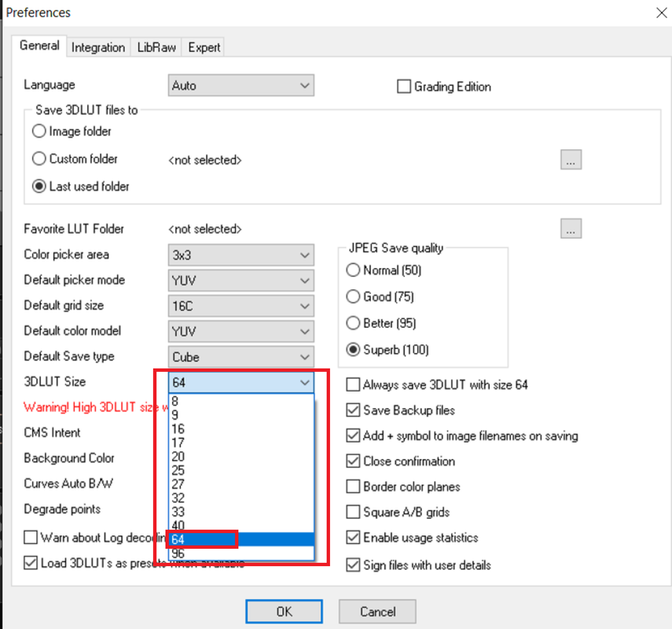672x629 pixels.
Task: Cancel the Preferences dialog
Action: [x=377, y=612]
